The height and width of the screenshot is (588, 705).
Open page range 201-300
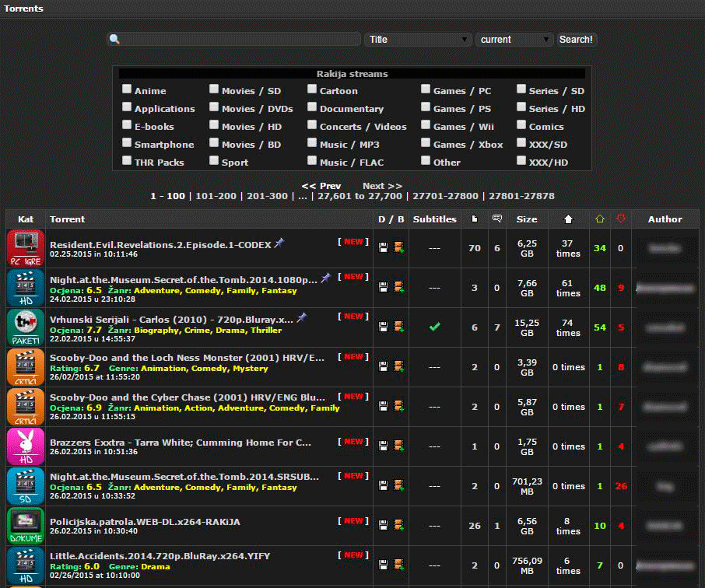(267, 196)
